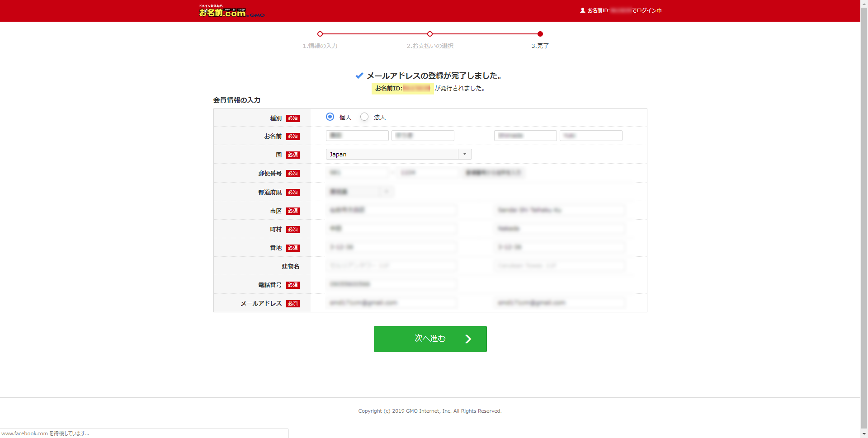Screen dimensions: 868x438
Task: Click the second 郵便番号 field
Action: pos(428,173)
